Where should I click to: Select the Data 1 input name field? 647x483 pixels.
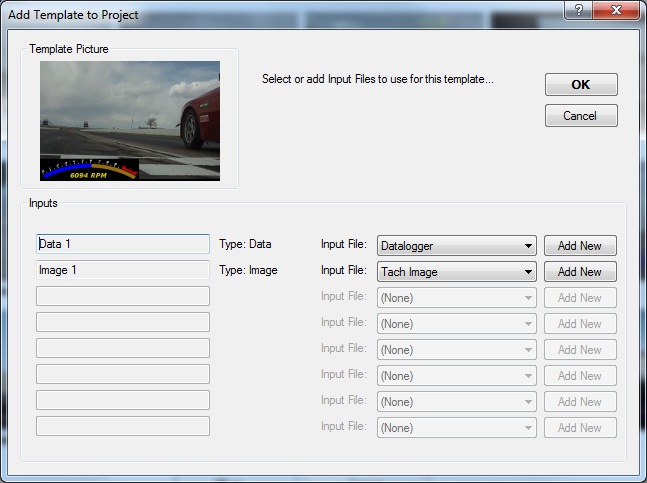[122, 244]
